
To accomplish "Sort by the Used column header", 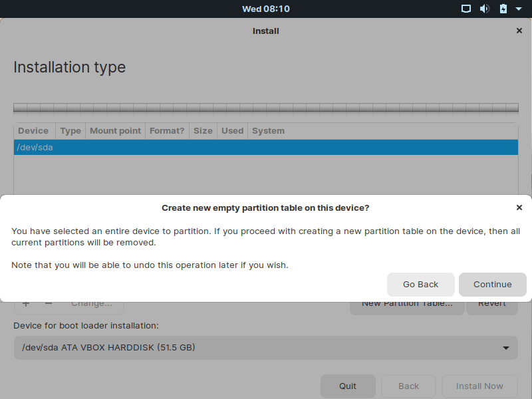I will [232, 131].
